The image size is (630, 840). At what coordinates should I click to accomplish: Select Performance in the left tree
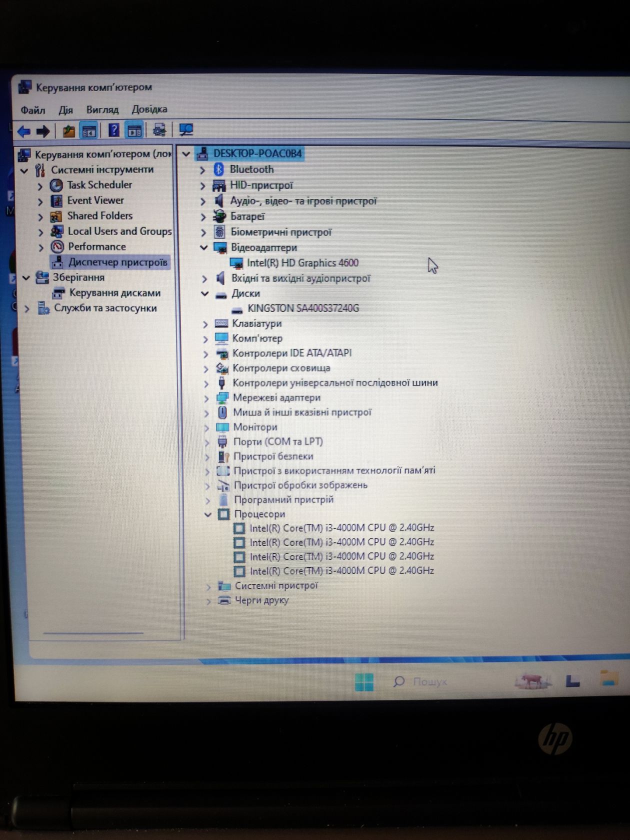(x=97, y=246)
